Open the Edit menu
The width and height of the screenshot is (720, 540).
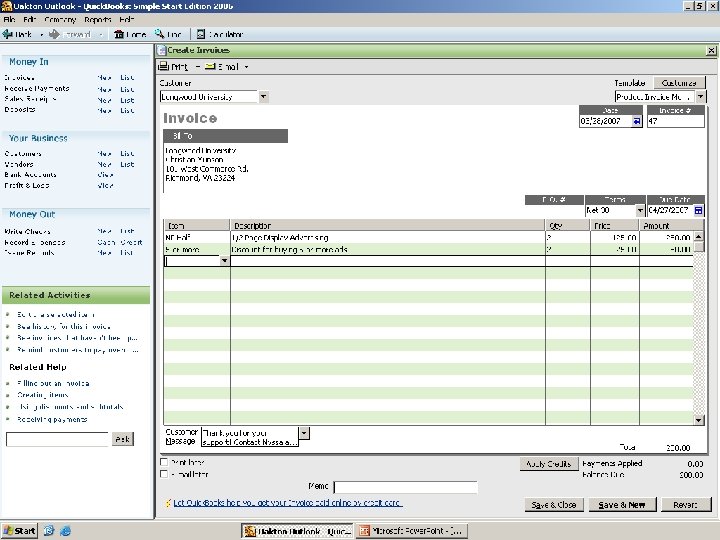29,20
